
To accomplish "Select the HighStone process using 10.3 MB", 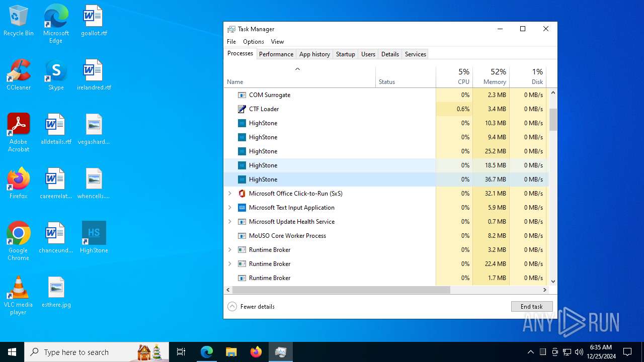I will coord(386,123).
